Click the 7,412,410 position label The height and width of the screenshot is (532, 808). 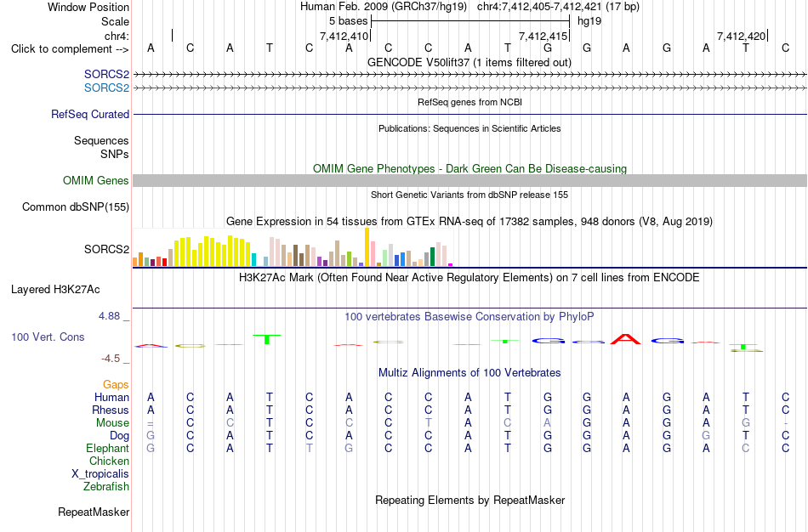344,36
